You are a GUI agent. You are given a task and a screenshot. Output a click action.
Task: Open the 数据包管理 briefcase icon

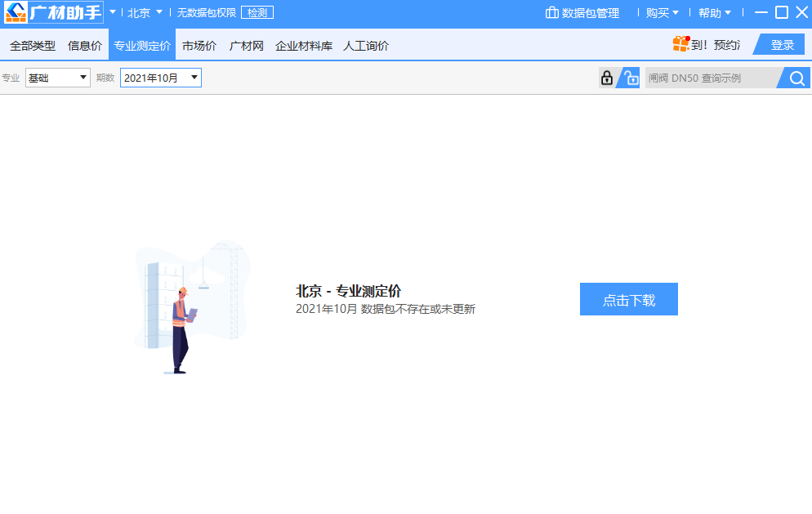click(552, 13)
